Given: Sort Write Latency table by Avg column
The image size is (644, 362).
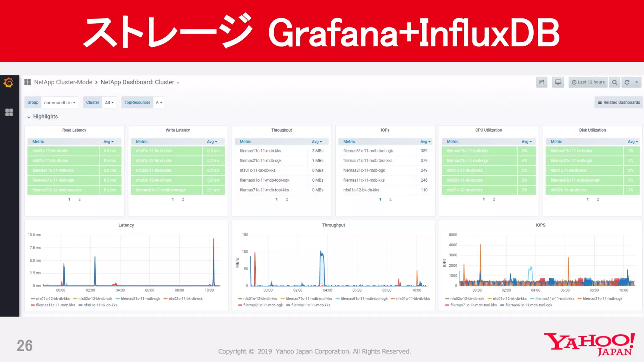Looking at the screenshot, I should [x=212, y=142].
